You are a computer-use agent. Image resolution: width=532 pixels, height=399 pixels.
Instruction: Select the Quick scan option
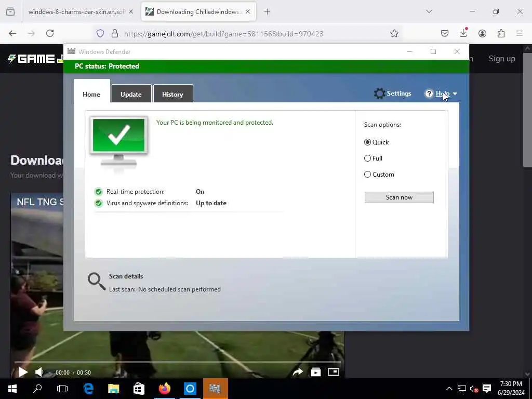[367, 142]
